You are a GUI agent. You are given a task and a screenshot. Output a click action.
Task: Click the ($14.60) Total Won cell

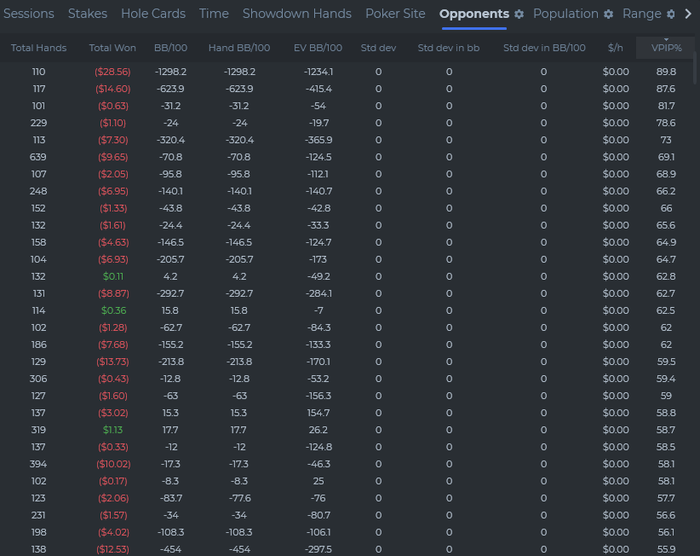pos(112,89)
